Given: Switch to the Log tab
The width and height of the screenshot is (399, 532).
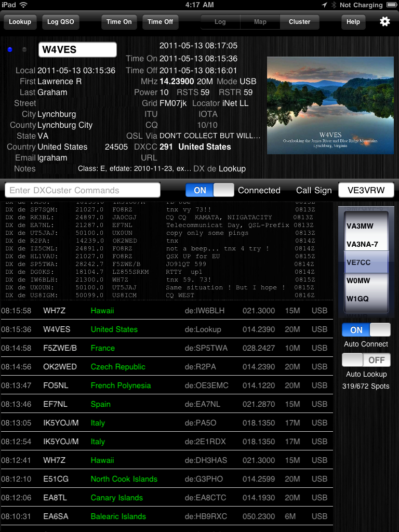Looking at the screenshot, I should pyautogui.click(x=220, y=22).
